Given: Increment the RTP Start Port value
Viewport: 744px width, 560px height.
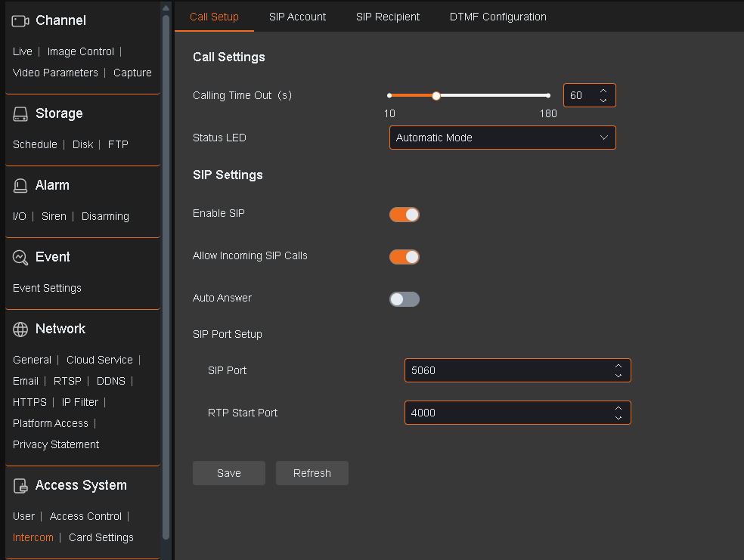Looking at the screenshot, I should (x=618, y=408).
